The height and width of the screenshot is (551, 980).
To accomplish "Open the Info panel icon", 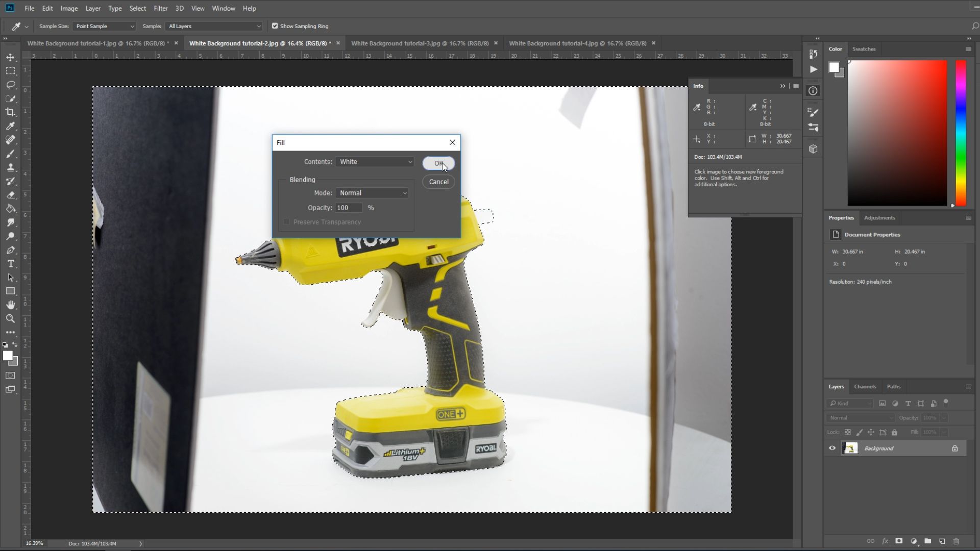I will [813, 90].
